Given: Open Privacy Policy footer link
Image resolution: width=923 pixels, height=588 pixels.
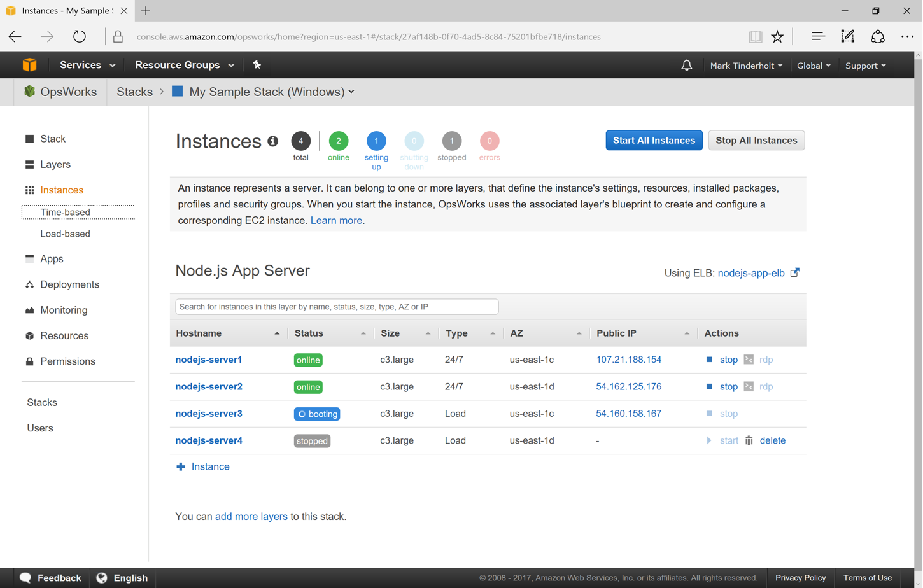Looking at the screenshot, I should pyautogui.click(x=800, y=578).
